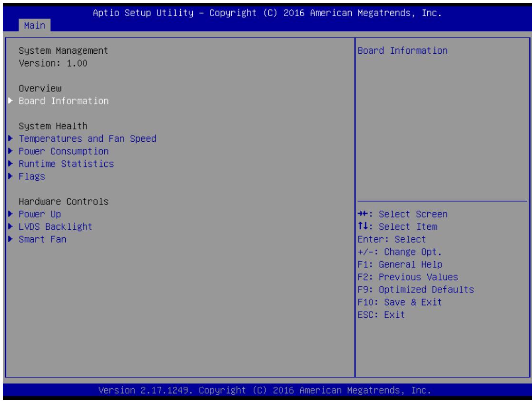This screenshot has height=401, width=532.
Task: Click the arrow icon next to Flags
Action: 10,176
